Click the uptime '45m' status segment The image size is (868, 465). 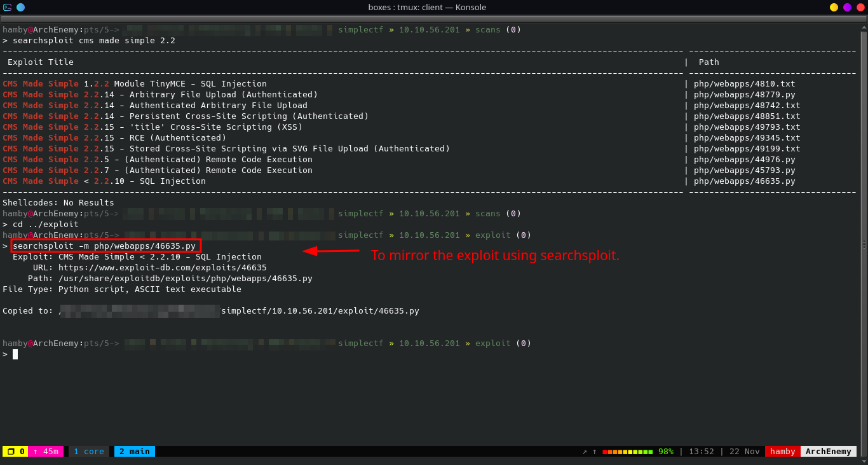tap(46, 451)
